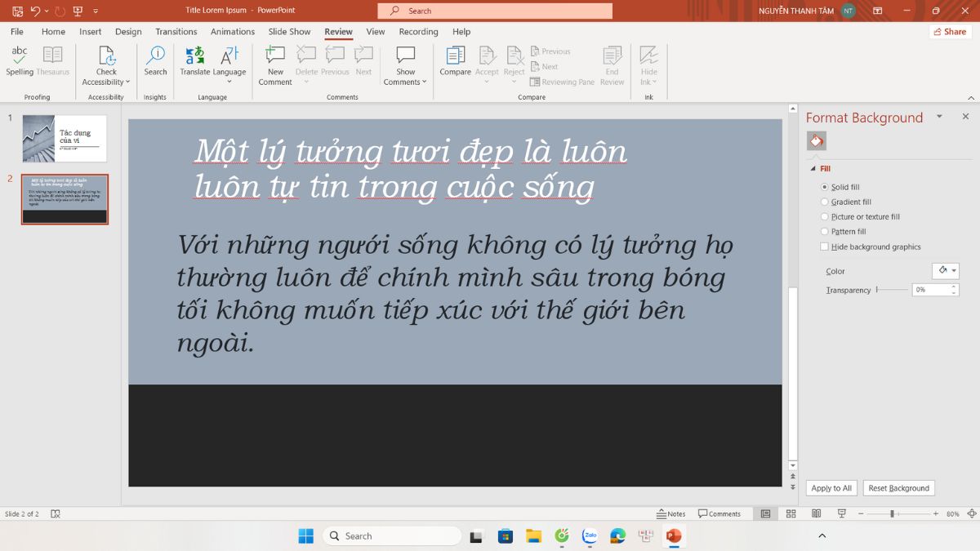Select the Fill paint bucket icon
The height and width of the screenshot is (551, 980).
pos(817,140)
